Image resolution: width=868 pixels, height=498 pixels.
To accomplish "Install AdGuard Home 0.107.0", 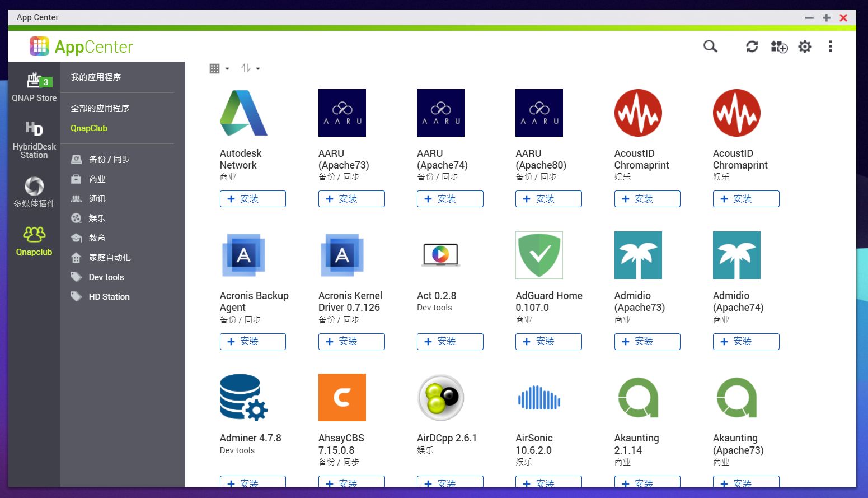I will click(x=548, y=342).
